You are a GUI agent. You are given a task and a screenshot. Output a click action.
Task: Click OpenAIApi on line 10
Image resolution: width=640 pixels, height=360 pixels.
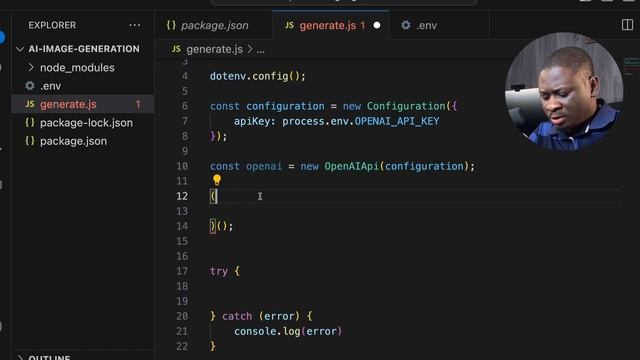click(351, 167)
